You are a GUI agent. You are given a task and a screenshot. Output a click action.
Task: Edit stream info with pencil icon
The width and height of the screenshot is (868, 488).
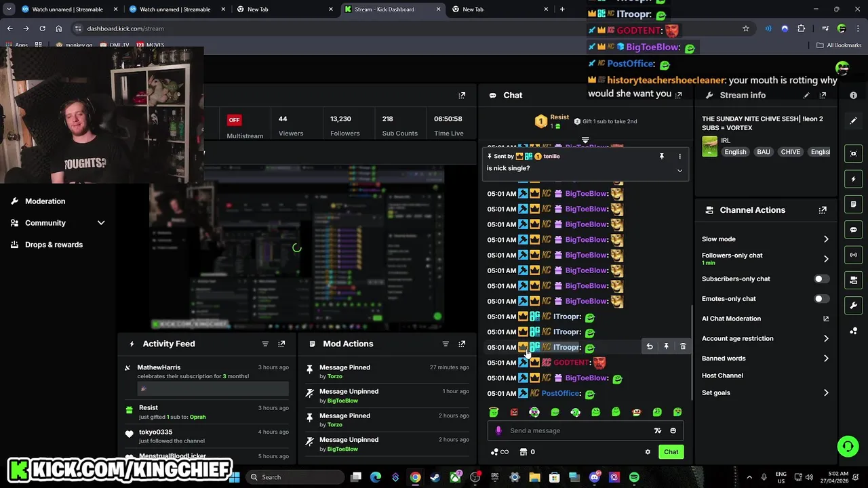[x=806, y=96]
